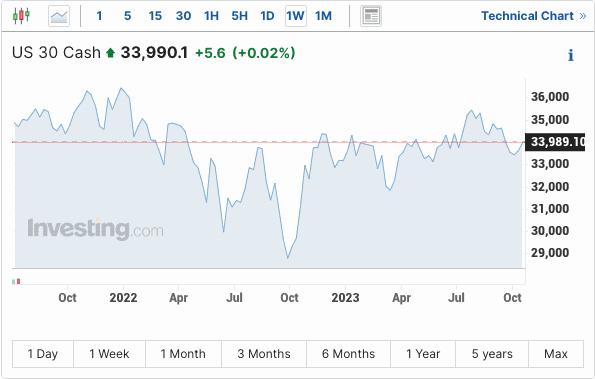
Task: Click the 2023 time axis label
Action: 345,298
